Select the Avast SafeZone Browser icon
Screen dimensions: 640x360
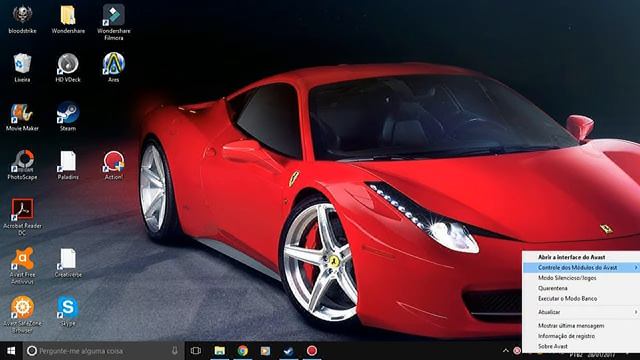pos(22,315)
